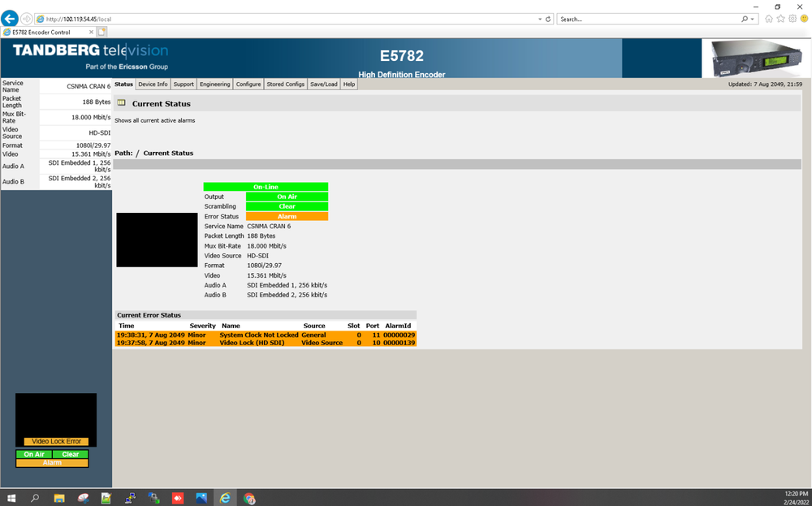Click in the browser Search field
Viewport: 812px width, 506px height.
point(648,19)
